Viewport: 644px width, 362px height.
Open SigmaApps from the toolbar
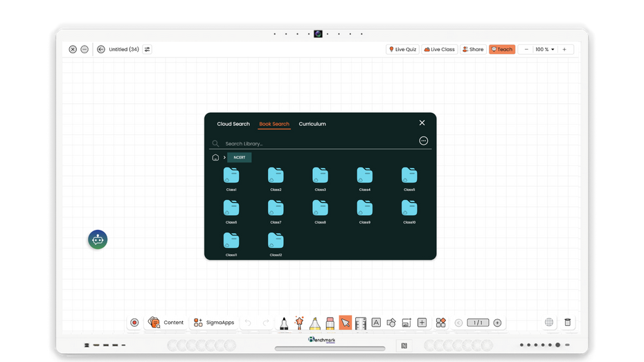click(x=214, y=323)
